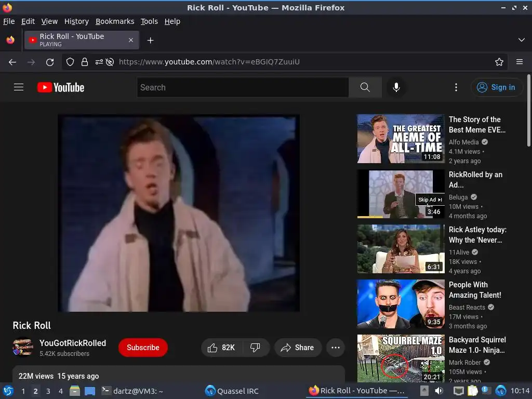Image resolution: width=532 pixels, height=399 pixels.
Task: Open the History menu
Action: coord(77,21)
